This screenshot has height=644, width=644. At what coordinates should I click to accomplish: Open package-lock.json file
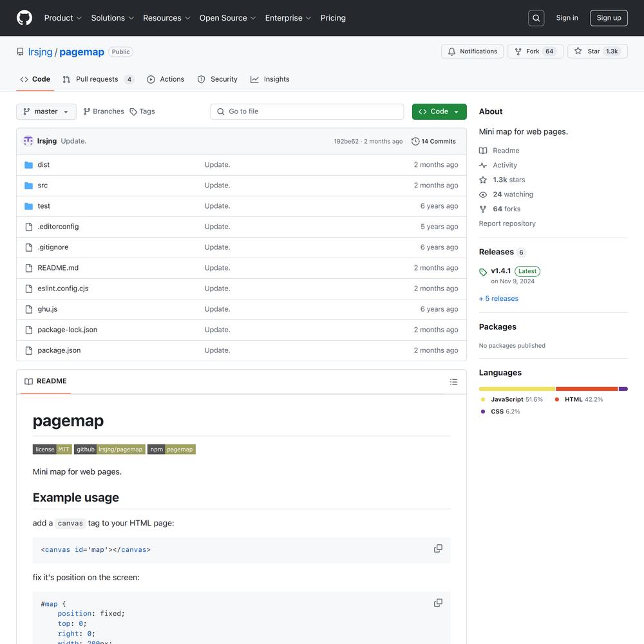[68, 330]
